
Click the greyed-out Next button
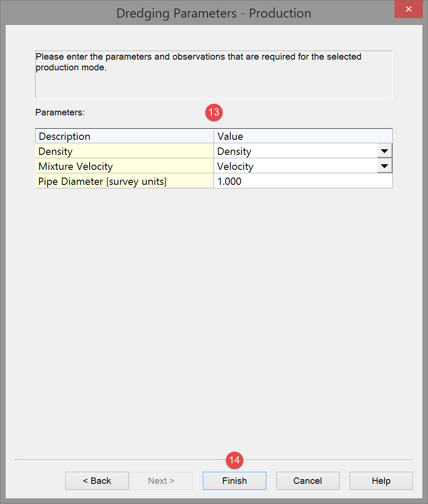tap(161, 481)
